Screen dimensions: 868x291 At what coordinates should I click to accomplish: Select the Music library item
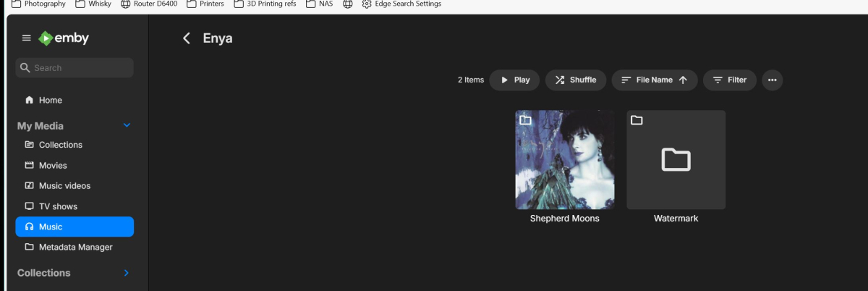click(x=75, y=227)
